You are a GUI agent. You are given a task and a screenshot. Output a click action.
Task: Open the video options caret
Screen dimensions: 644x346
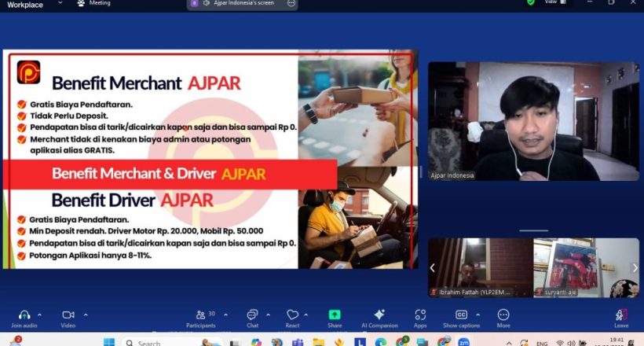pyautogui.click(x=86, y=315)
